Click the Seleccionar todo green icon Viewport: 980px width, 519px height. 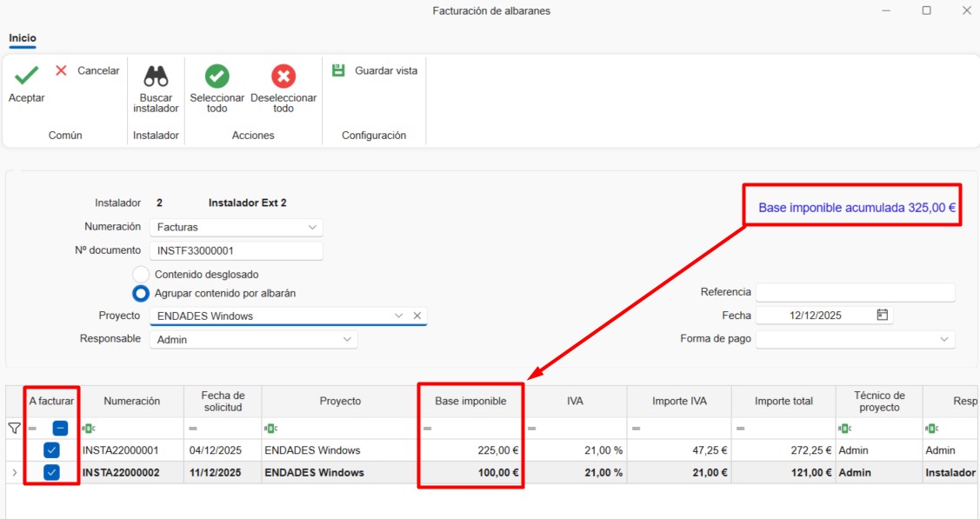[x=217, y=76]
